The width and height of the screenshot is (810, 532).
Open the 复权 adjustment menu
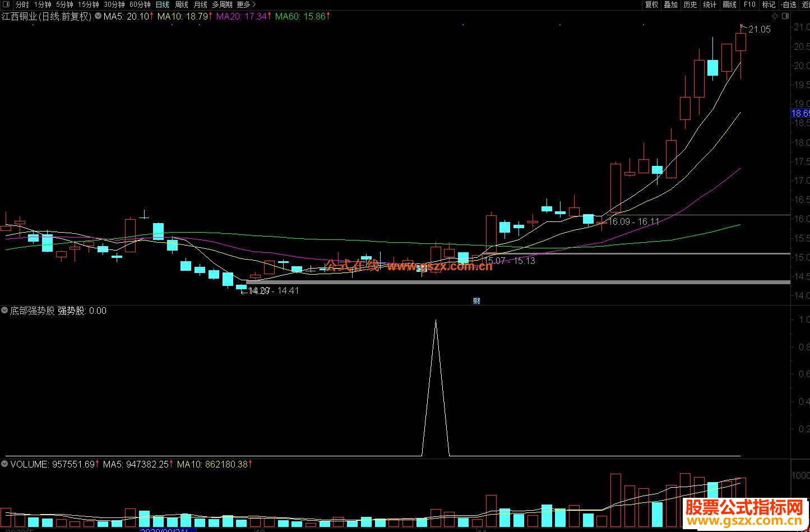point(651,4)
